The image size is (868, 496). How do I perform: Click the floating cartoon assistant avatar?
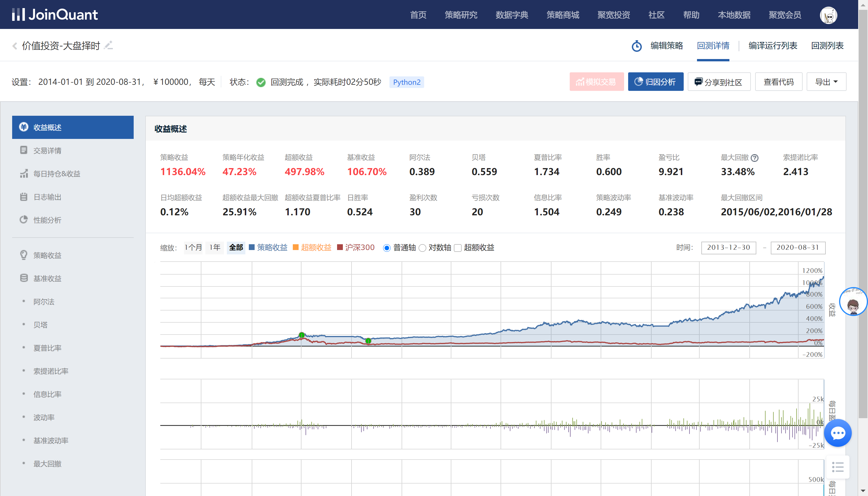tap(853, 302)
